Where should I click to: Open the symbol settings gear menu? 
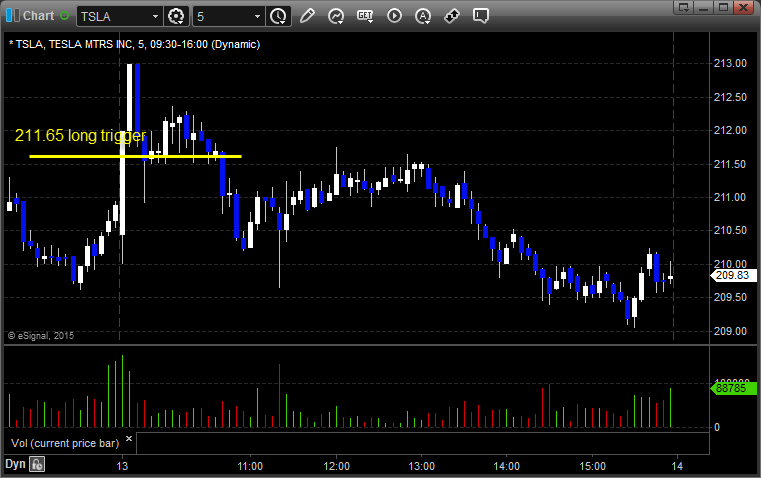coord(176,16)
